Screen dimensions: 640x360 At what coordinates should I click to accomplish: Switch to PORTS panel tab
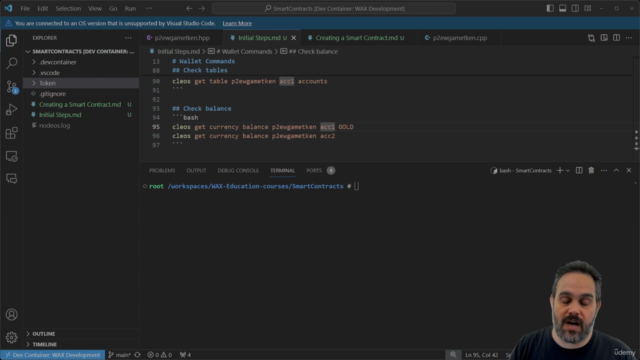pos(314,171)
